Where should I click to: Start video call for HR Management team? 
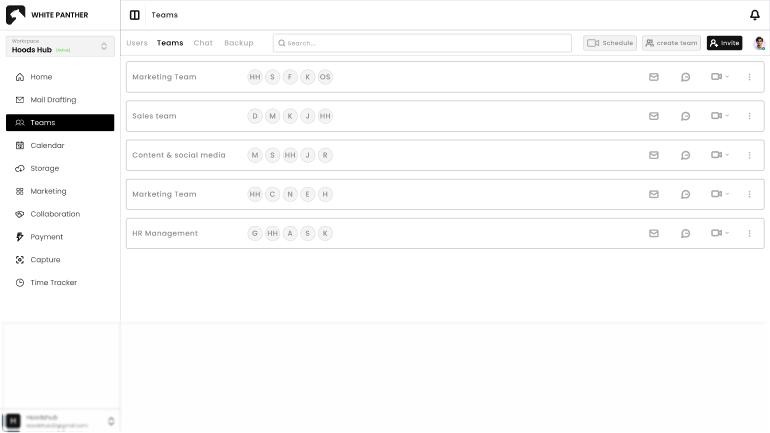[716, 233]
